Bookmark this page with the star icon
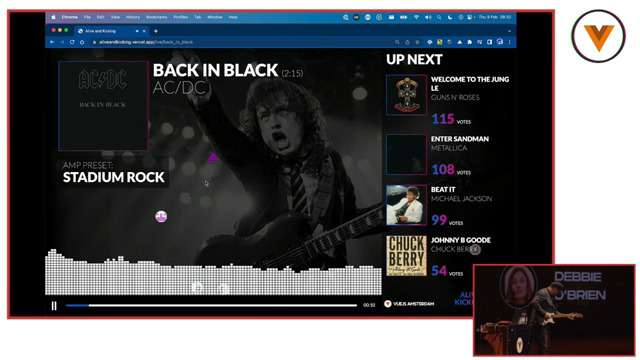640x360 pixels. click(x=417, y=42)
